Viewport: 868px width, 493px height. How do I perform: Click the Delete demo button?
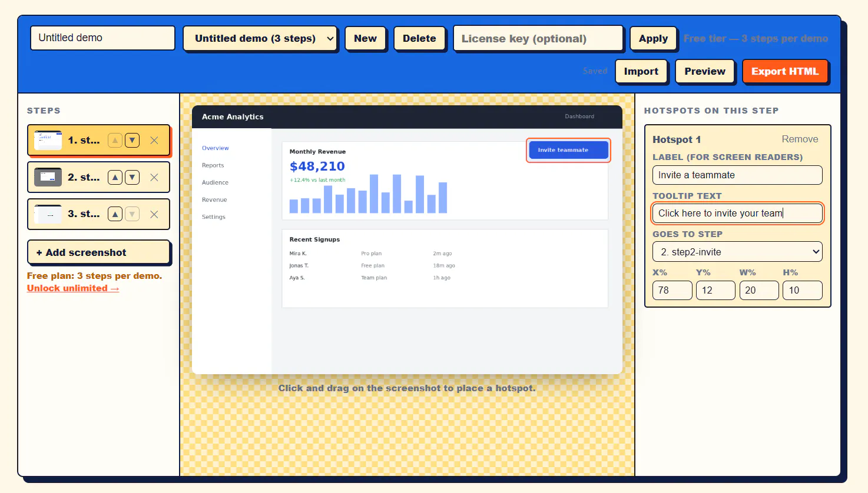coord(419,38)
